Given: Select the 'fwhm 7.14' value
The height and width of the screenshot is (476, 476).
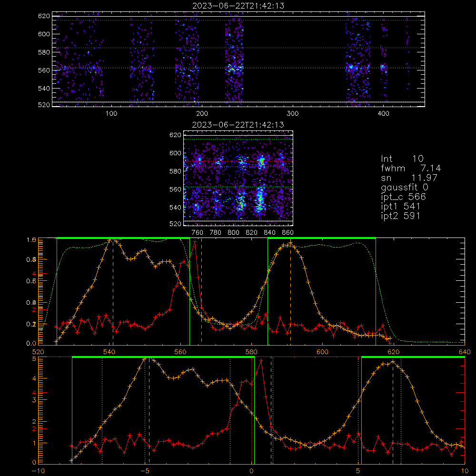Looking at the screenshot, I should tap(411, 168).
